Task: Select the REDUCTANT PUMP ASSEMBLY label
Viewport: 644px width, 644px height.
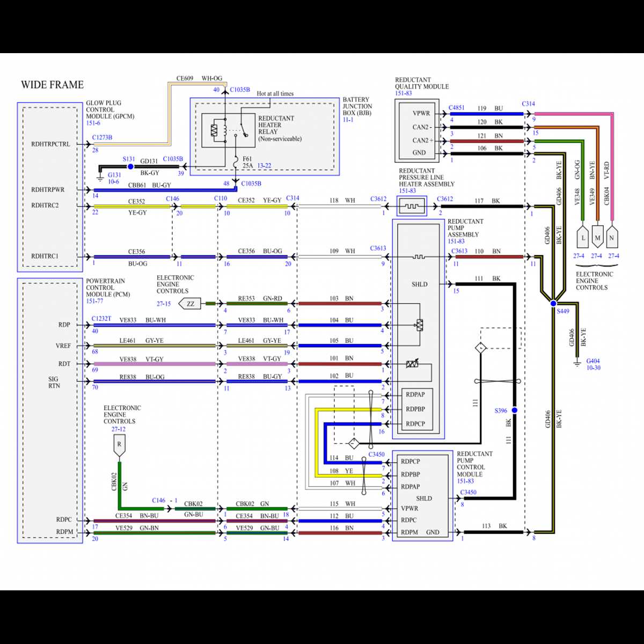Action: pyautogui.click(x=465, y=228)
